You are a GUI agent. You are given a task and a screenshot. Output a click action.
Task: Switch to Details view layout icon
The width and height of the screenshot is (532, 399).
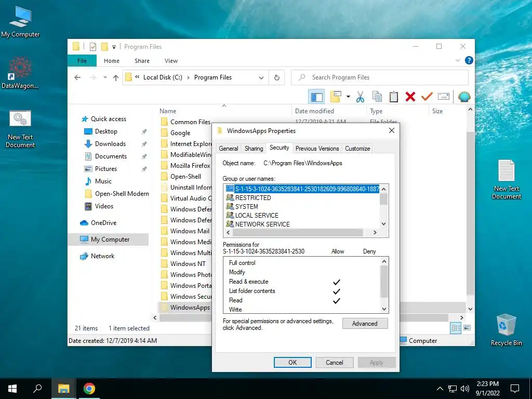tap(456, 328)
